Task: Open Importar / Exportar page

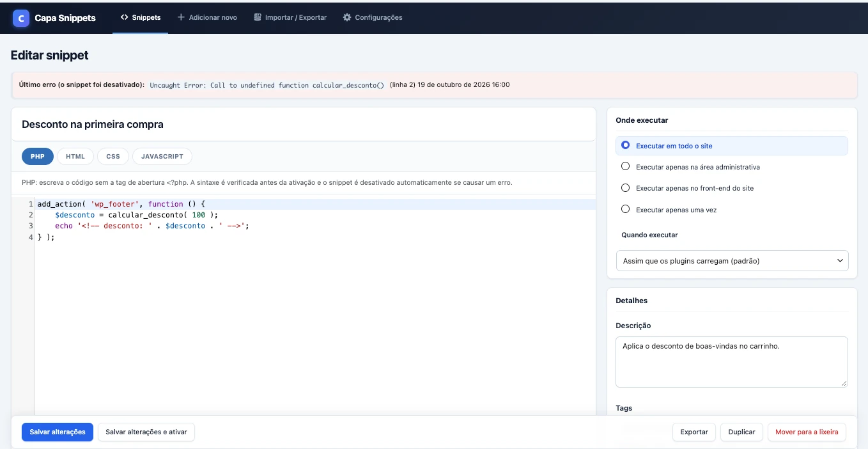Action: [x=290, y=17]
